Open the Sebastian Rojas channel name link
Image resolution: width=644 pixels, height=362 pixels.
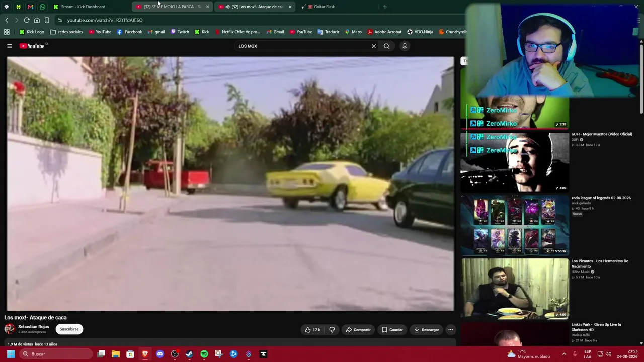pos(34,327)
